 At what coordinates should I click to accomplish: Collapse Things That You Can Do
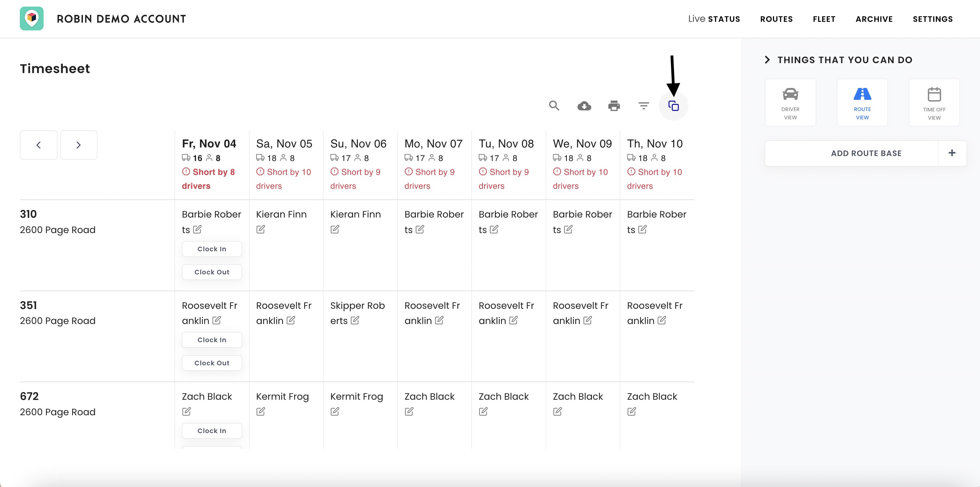[767, 60]
